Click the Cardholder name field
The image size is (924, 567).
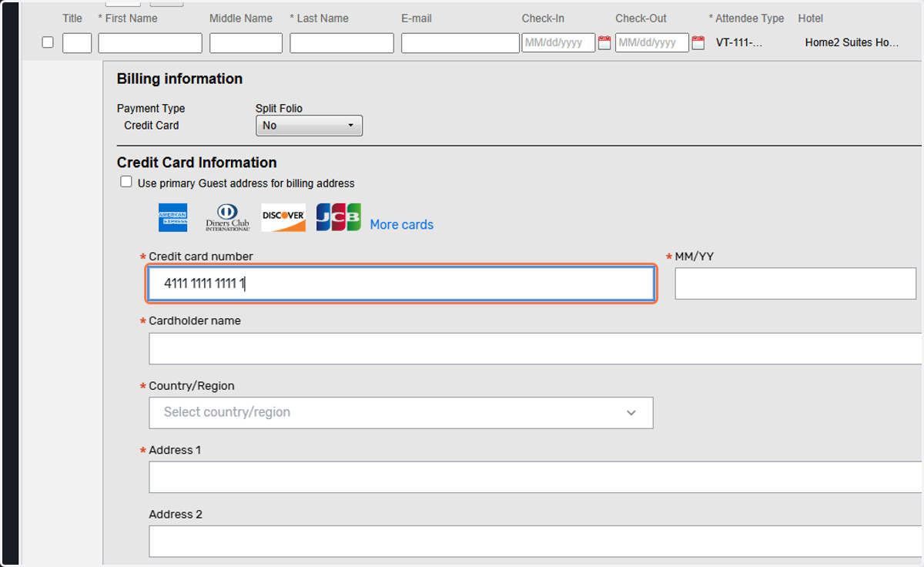536,348
